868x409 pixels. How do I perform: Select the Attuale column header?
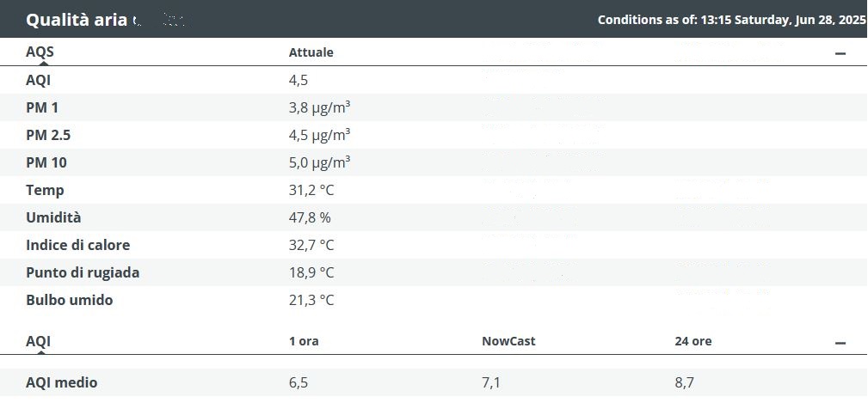[311, 52]
